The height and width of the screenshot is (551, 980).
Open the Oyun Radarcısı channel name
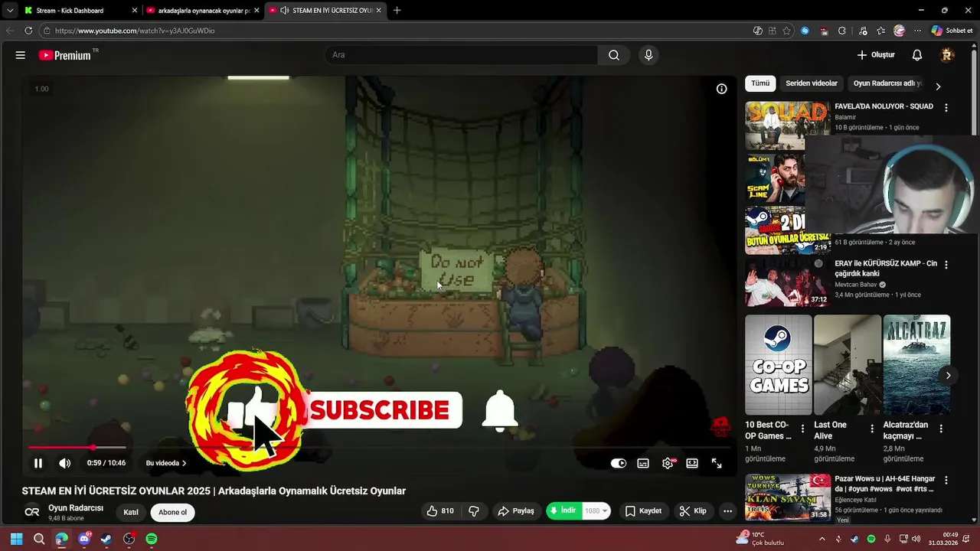pos(76,508)
